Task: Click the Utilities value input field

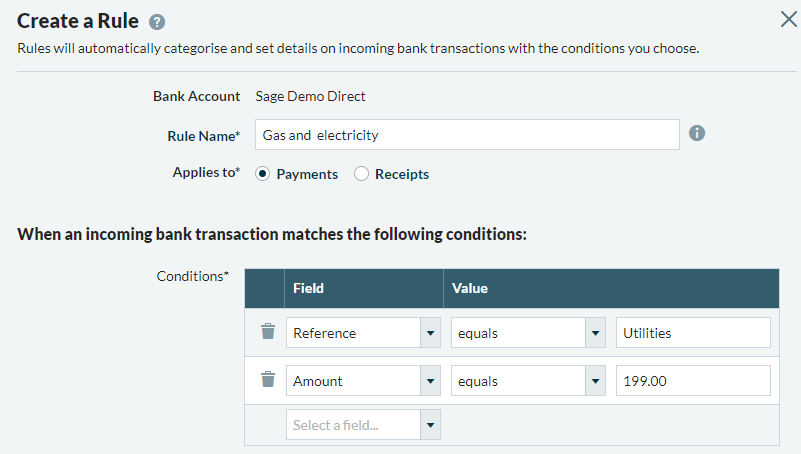Action: pyautogui.click(x=693, y=333)
